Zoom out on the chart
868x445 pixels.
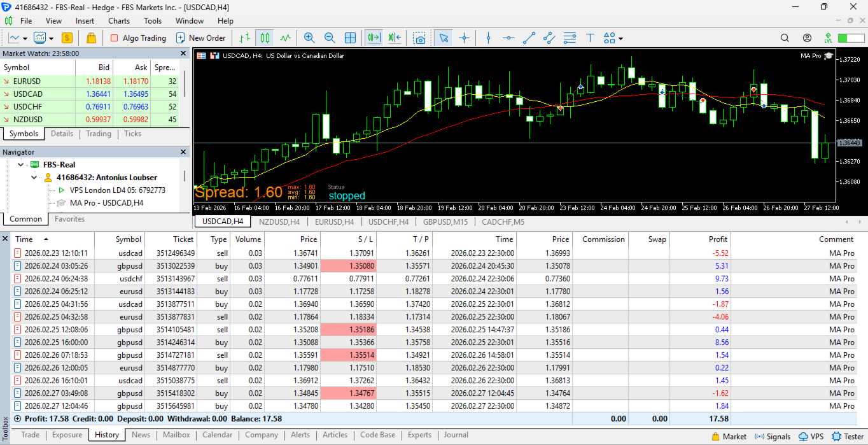330,38
